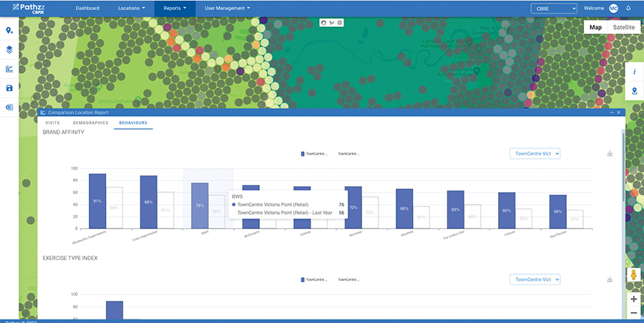Expand the Reports menu in navbar
The height and width of the screenshot is (323, 644).
pyautogui.click(x=175, y=8)
